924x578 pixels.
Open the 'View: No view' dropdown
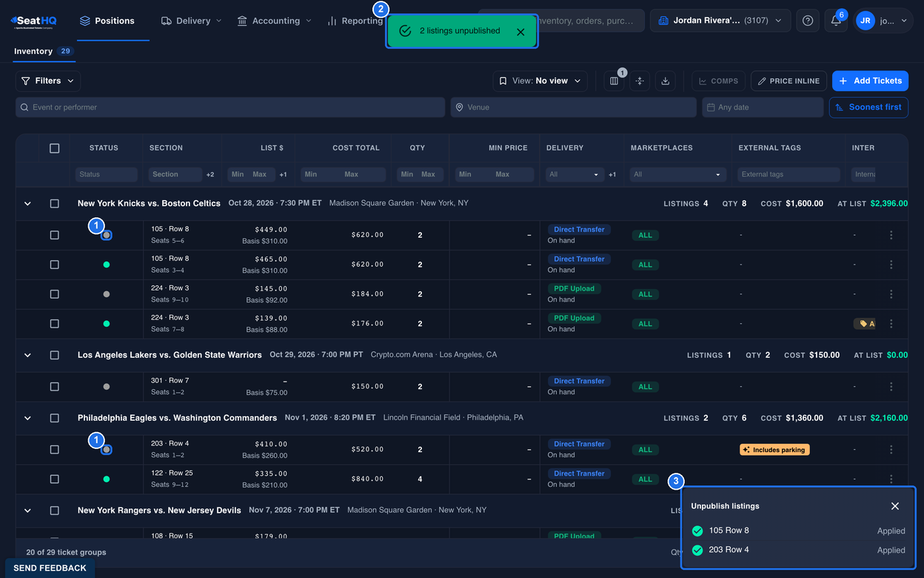pyautogui.click(x=540, y=81)
